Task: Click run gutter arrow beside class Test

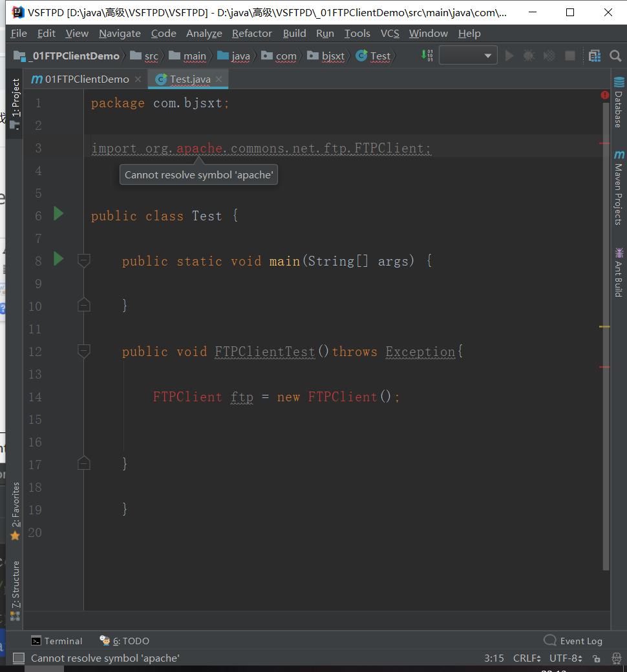Action: 58,213
